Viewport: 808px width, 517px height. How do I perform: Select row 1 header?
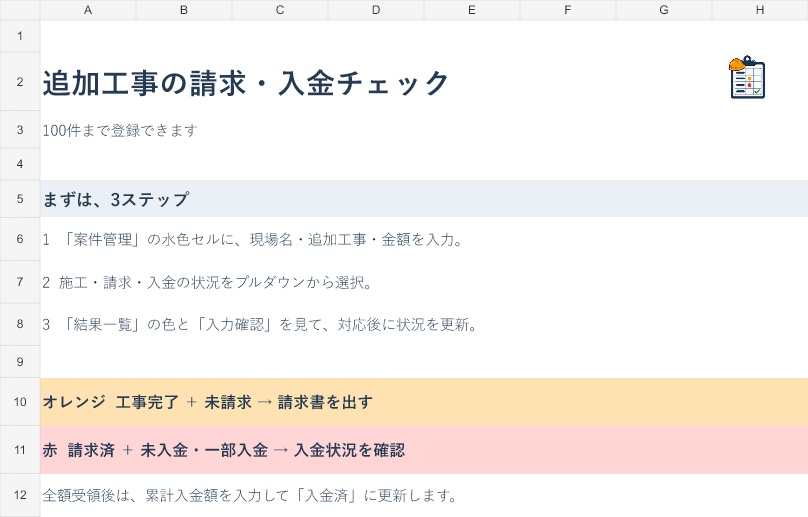20,36
